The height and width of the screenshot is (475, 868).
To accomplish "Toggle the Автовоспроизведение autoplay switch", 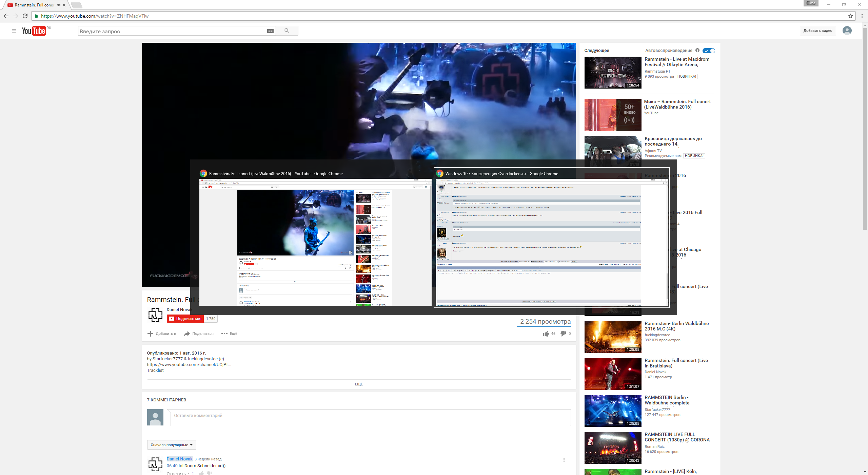I will [709, 51].
